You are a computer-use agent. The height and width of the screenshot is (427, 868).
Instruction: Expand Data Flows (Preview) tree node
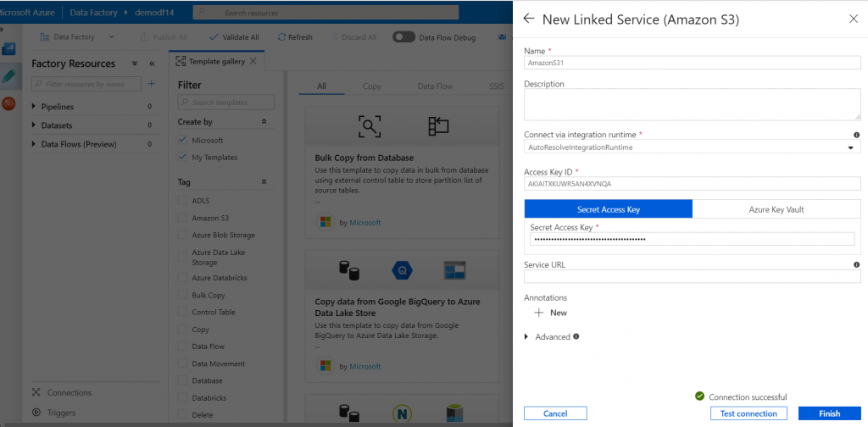point(34,144)
